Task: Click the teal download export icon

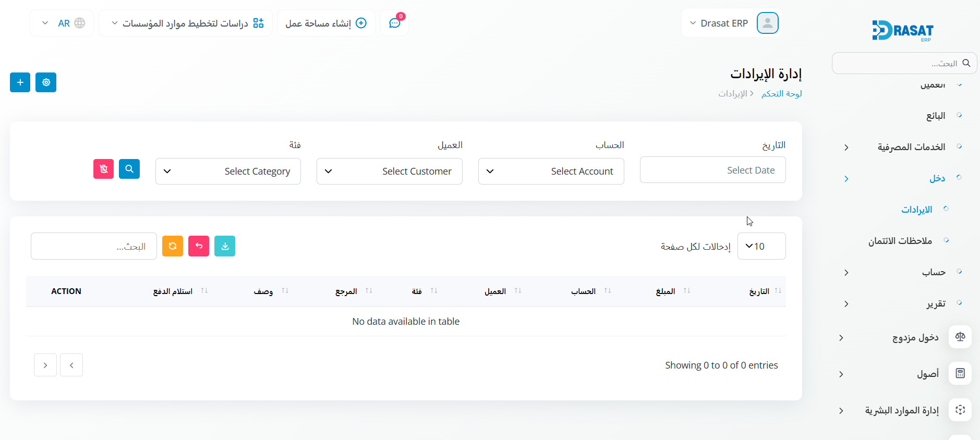Action: 225,246
